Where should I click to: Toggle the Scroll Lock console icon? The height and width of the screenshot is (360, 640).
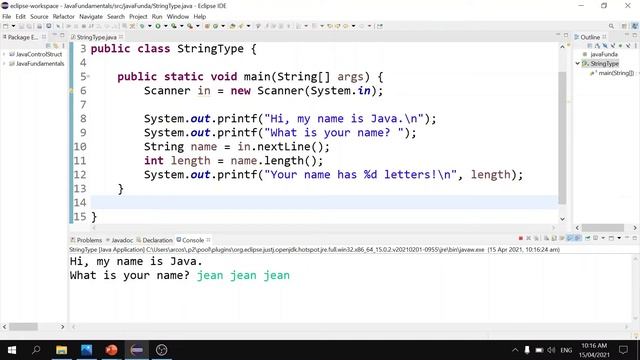click(554, 238)
